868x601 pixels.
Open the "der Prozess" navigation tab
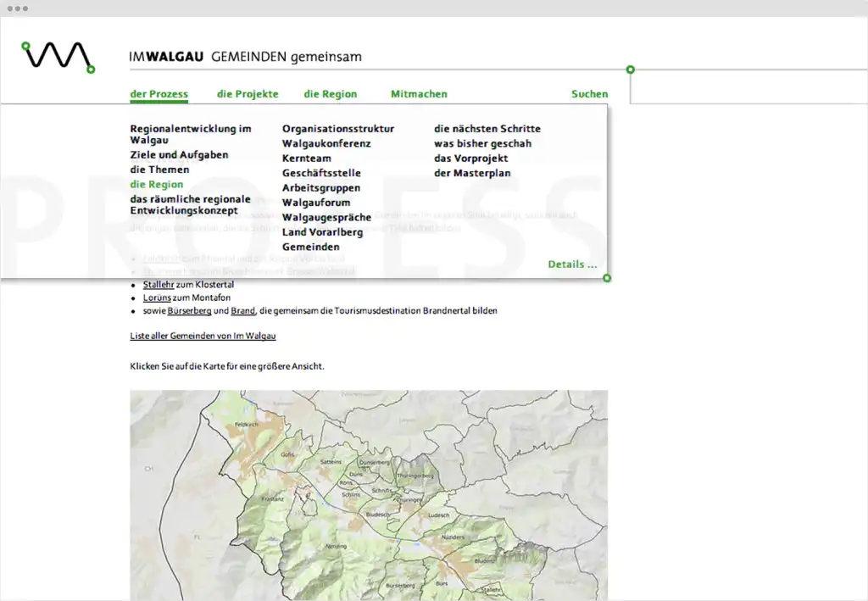click(159, 93)
